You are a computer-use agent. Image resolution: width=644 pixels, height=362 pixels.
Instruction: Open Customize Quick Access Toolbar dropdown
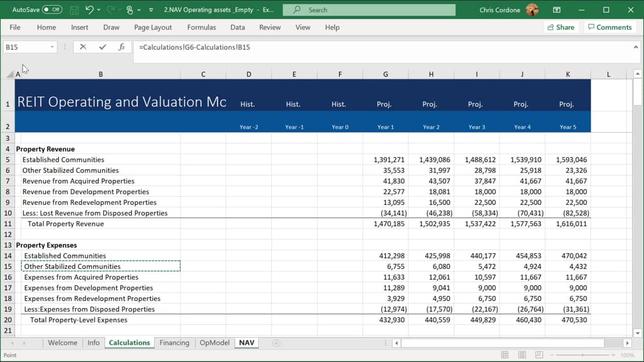point(151,10)
